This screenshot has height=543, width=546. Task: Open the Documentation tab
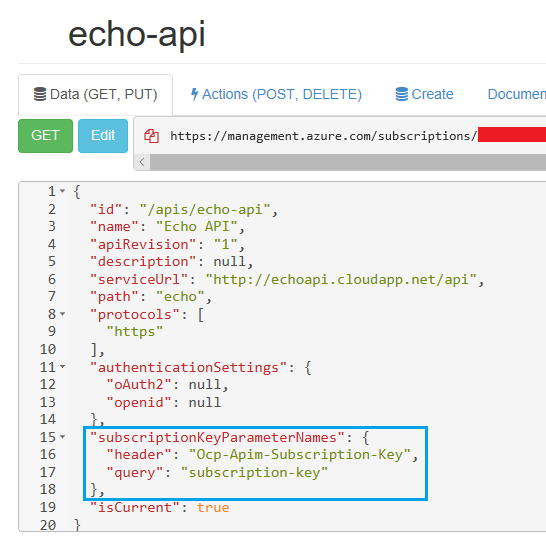click(516, 94)
